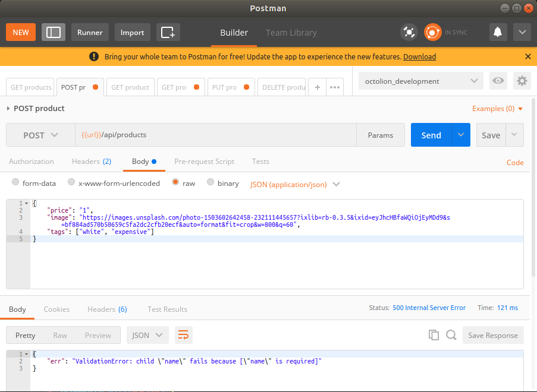Click the Code link
The height and width of the screenshot is (392, 537).
point(515,163)
